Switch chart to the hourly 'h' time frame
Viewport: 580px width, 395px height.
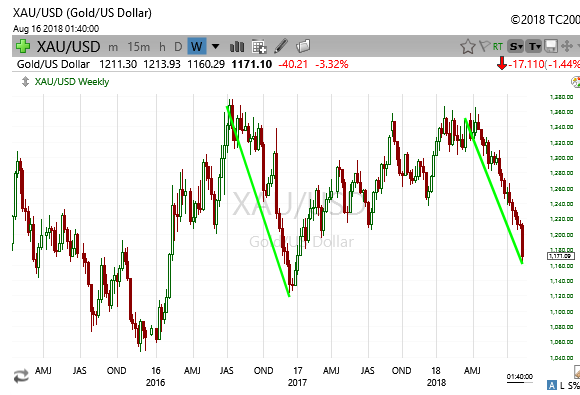point(162,47)
